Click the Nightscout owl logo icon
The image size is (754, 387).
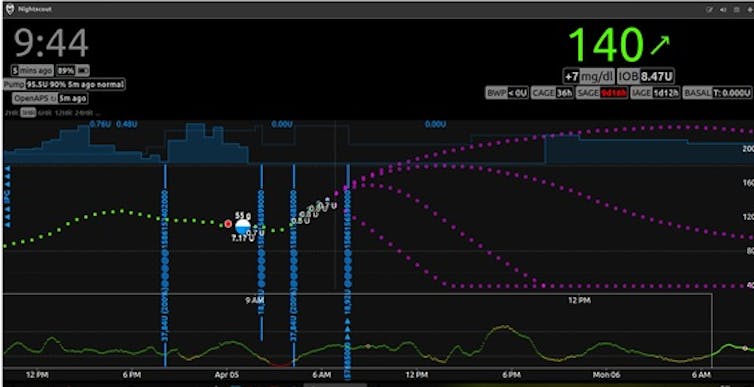point(10,9)
